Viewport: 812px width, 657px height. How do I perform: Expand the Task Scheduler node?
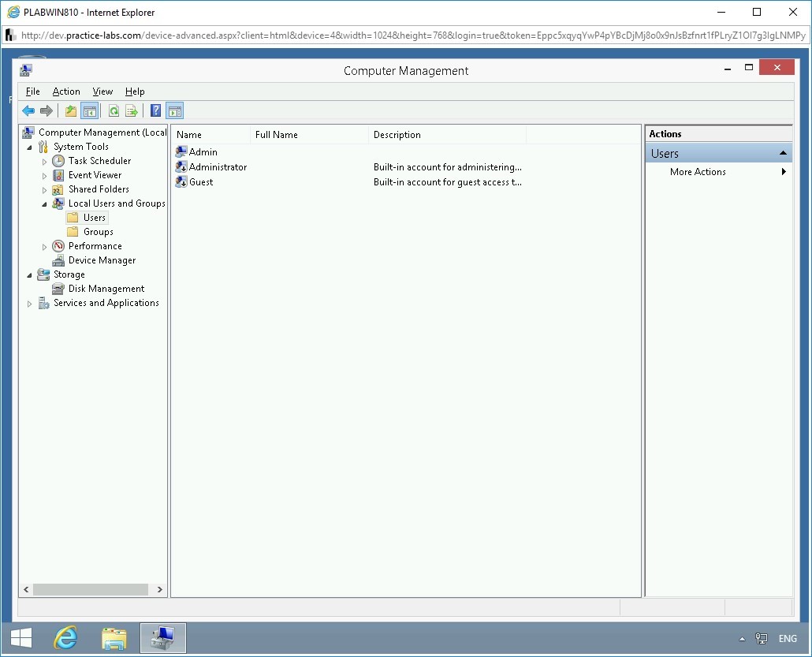pyautogui.click(x=45, y=160)
